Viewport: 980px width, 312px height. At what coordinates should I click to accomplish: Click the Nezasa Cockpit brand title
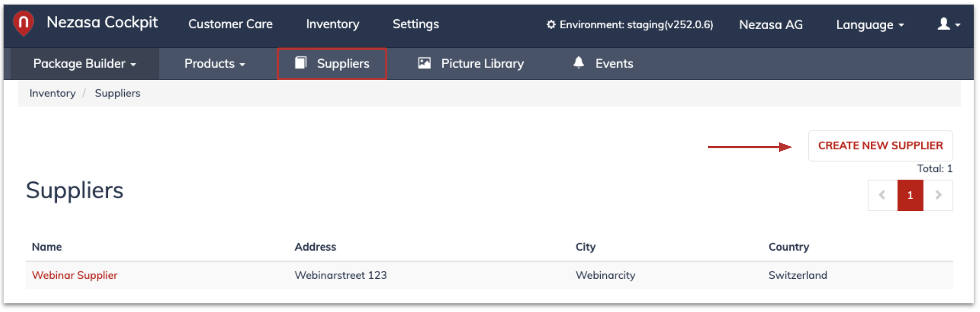pos(102,22)
